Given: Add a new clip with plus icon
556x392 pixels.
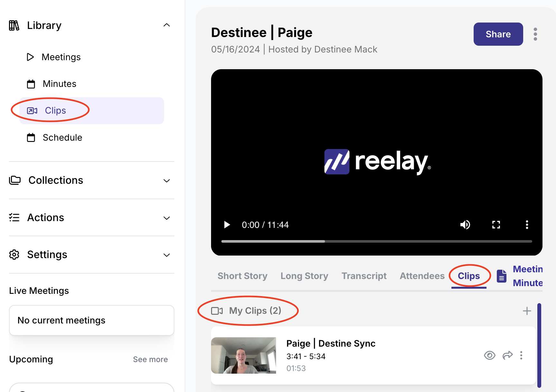Looking at the screenshot, I should tap(527, 311).
